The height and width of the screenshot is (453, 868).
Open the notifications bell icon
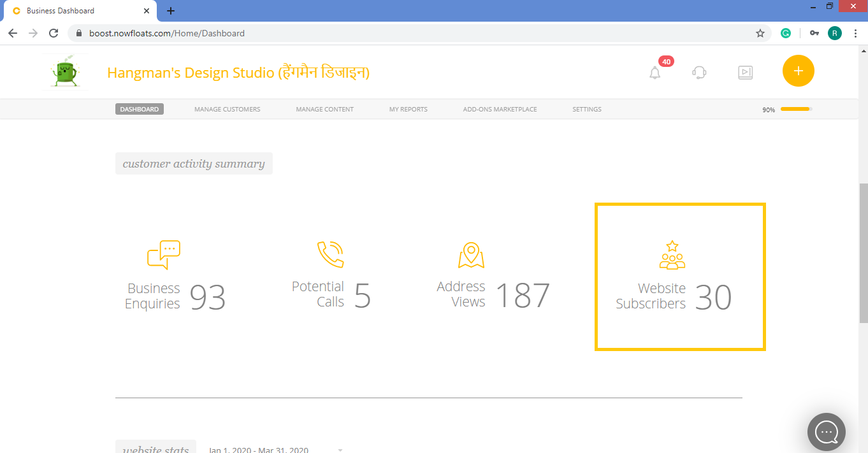click(x=655, y=73)
